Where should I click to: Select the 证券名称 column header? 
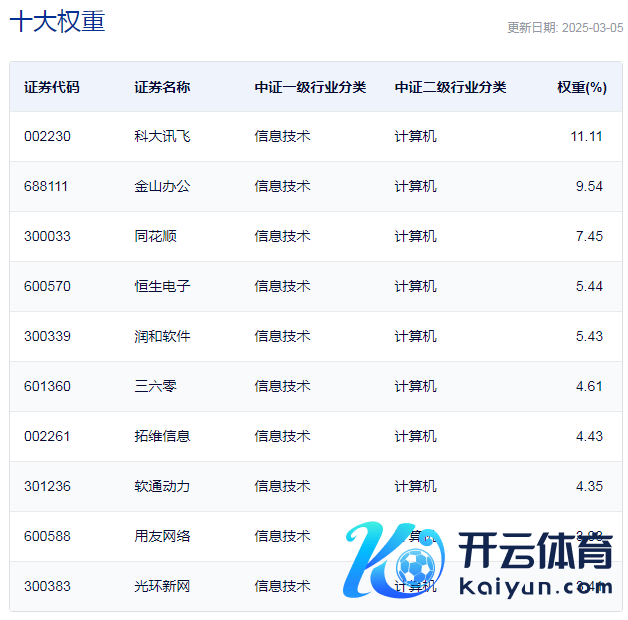pyautogui.click(x=162, y=87)
